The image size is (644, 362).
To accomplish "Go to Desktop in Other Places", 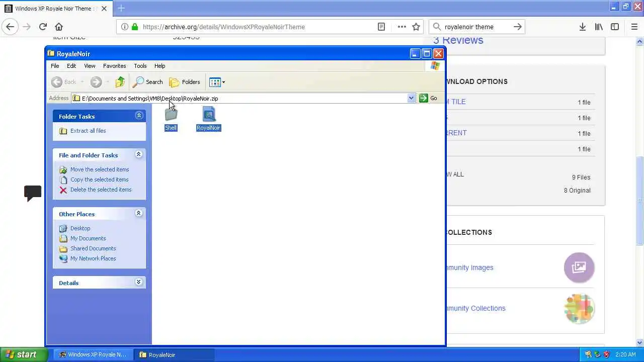I will [x=80, y=228].
